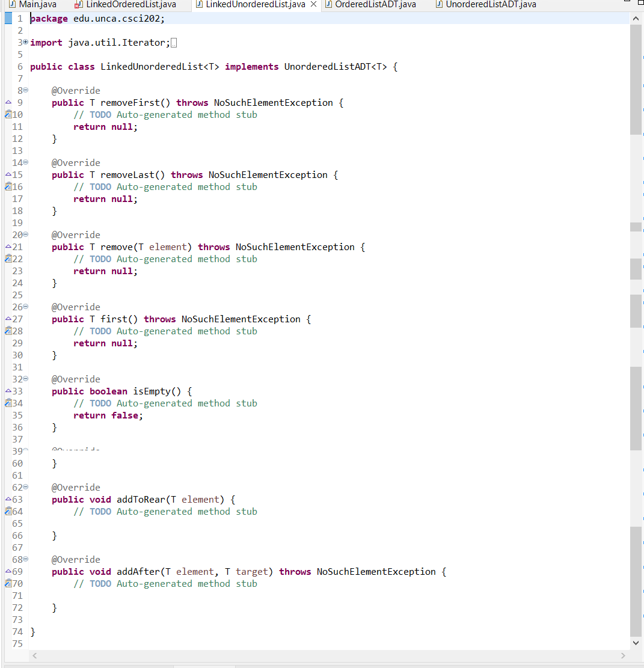
Task: Collapse the first() method at line 26
Action: click(25, 306)
